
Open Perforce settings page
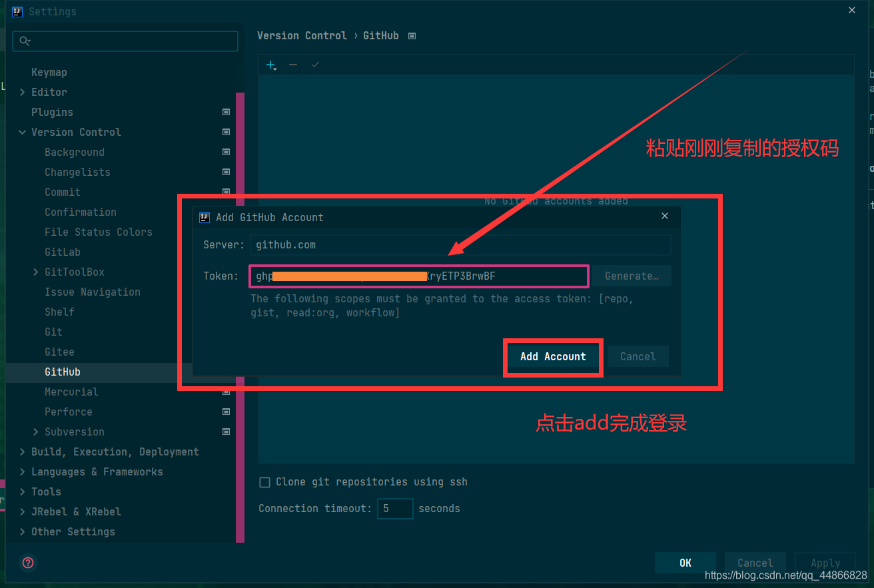tap(69, 412)
